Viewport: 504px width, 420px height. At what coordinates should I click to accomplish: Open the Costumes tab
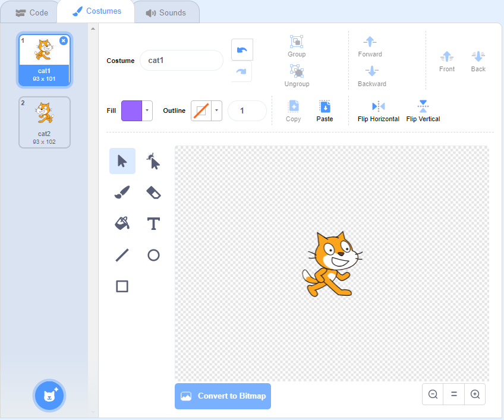[x=97, y=11]
